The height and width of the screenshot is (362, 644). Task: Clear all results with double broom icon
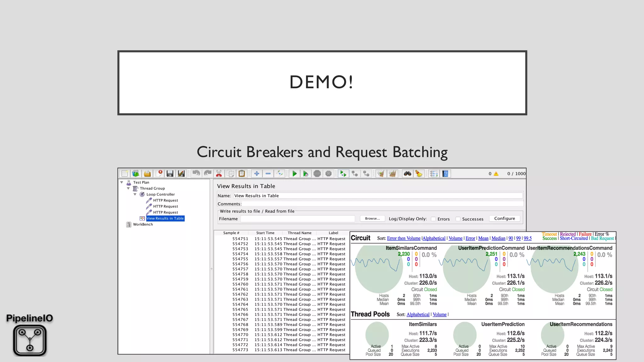coord(392,173)
